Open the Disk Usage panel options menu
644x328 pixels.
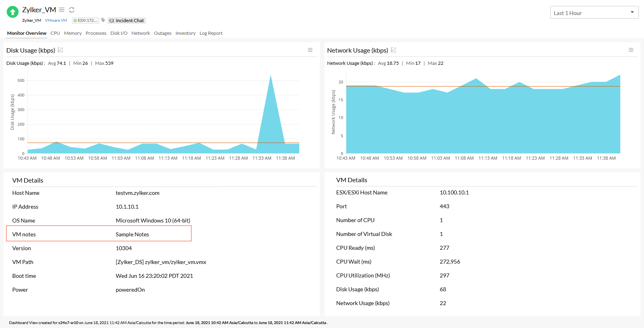310,50
